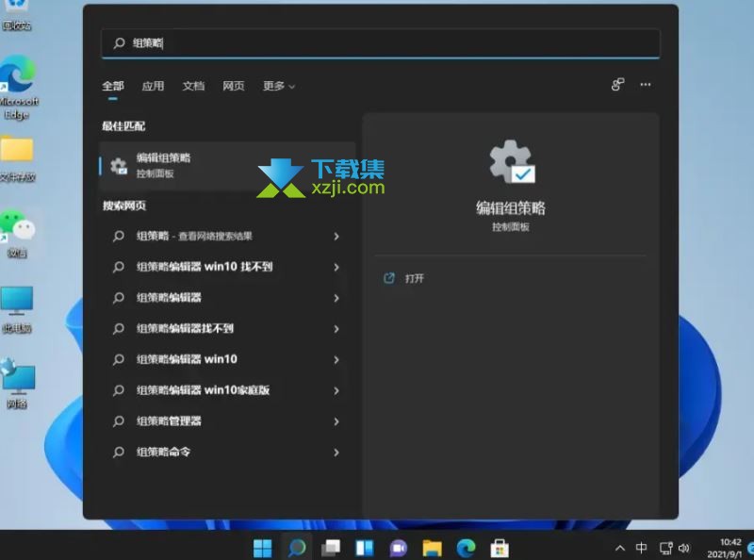This screenshot has width=754, height=560.
Task: Select the Recycle Bin desktop icon
Action: (x=16, y=15)
